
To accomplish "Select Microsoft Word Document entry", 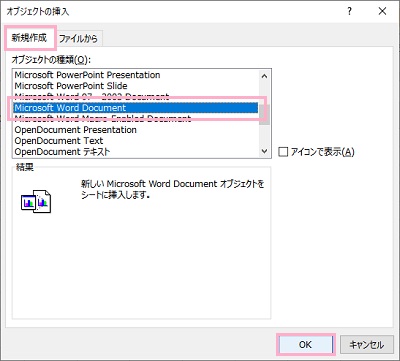I will pos(136,108).
